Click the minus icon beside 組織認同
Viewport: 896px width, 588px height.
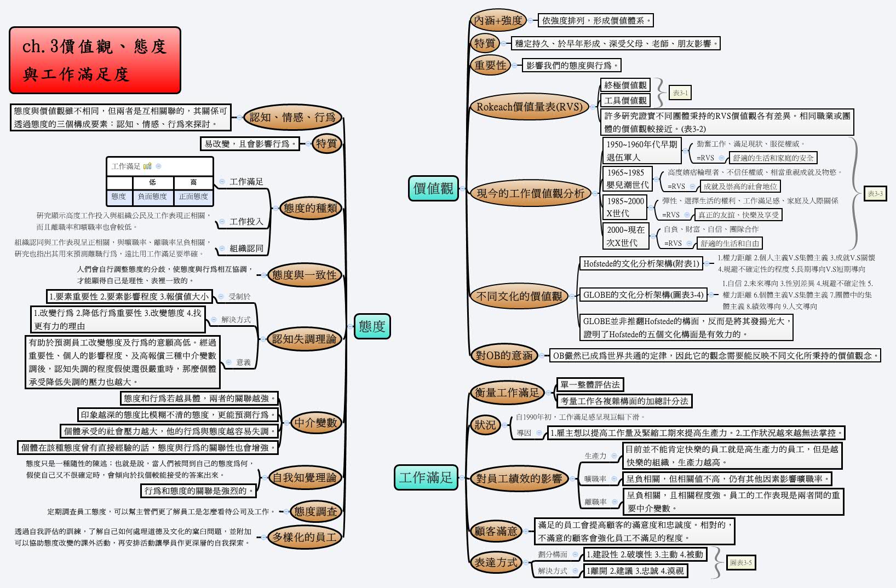pyautogui.click(x=222, y=247)
